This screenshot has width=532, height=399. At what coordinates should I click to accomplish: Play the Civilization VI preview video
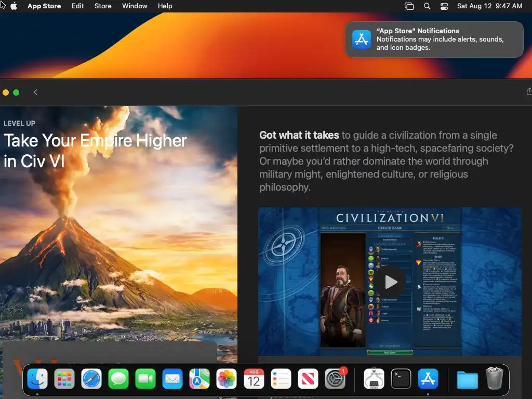[391, 282]
